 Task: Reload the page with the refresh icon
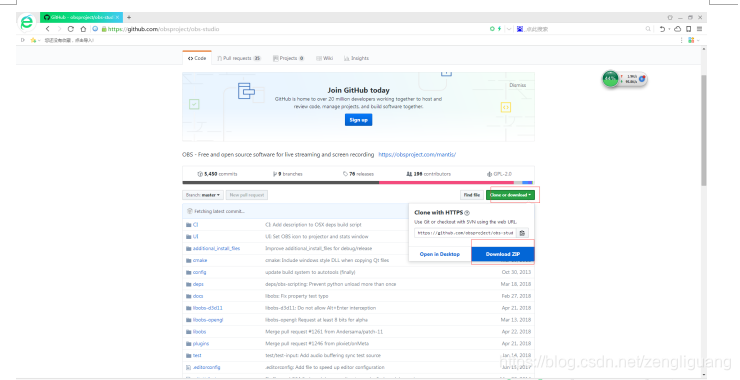71,29
